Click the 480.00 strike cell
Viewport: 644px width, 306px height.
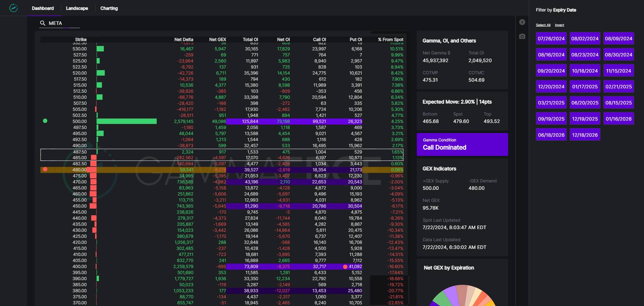point(79,170)
